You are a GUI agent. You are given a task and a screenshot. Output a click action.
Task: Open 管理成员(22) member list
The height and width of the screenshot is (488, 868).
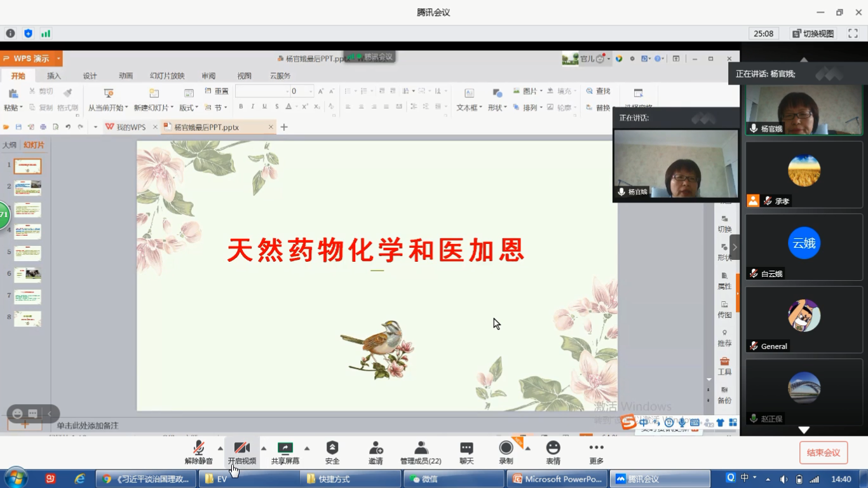click(x=421, y=452)
